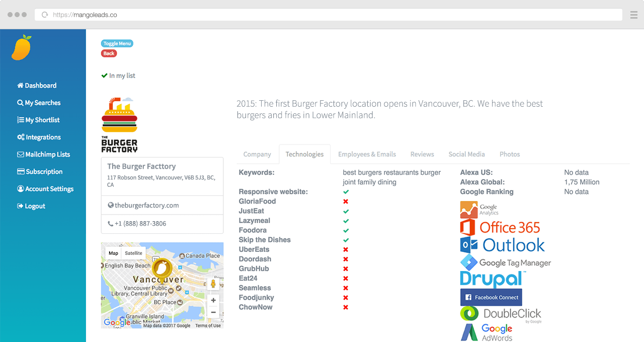
Task: Open the map Terms of Use link
Action: (x=208, y=326)
